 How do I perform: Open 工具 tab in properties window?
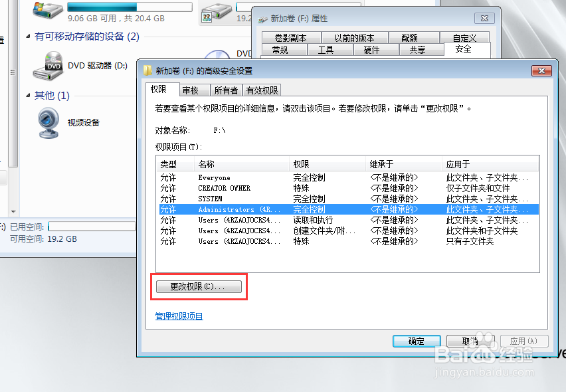330,49
